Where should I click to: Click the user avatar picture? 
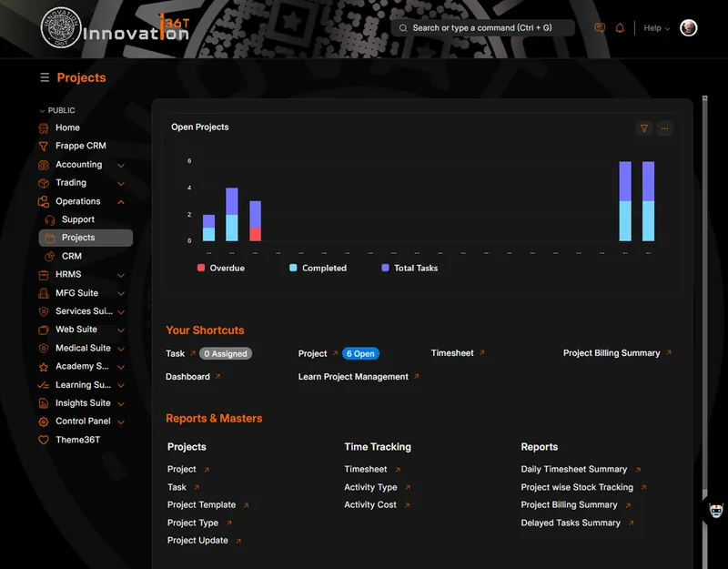[688, 28]
